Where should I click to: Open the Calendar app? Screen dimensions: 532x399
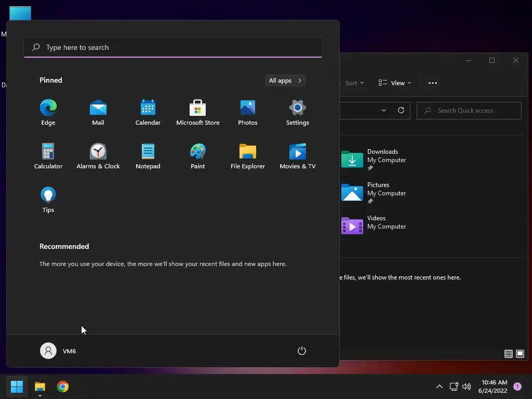[148, 113]
